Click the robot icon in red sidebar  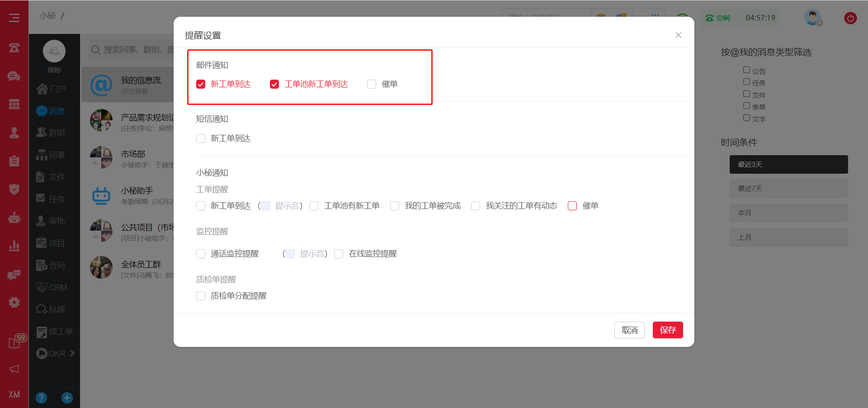pyautogui.click(x=14, y=218)
